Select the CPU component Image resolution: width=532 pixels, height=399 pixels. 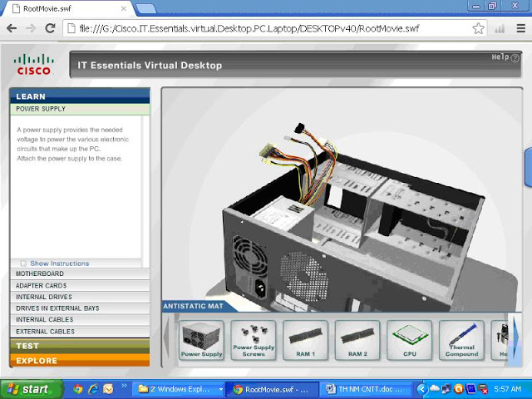pyautogui.click(x=410, y=340)
